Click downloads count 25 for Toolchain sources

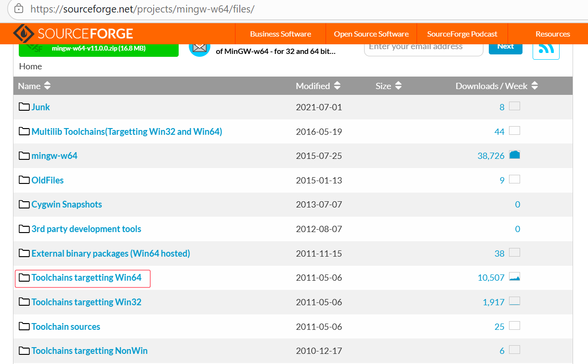499,326
